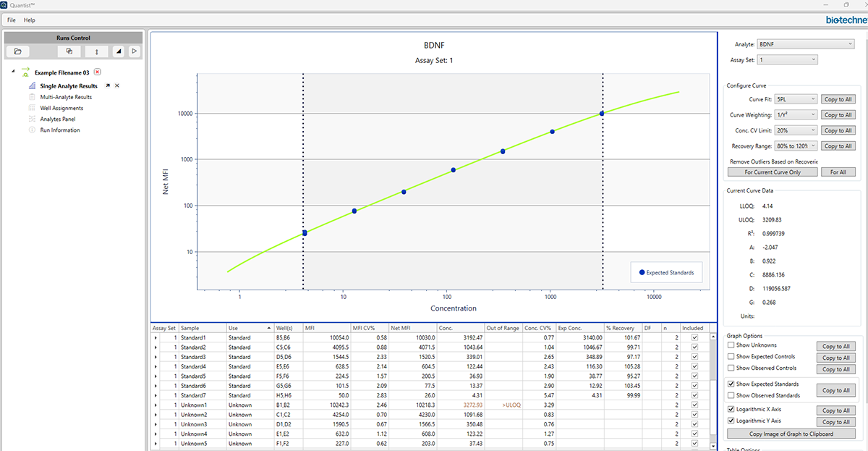The width and height of the screenshot is (868, 451).
Task: Click the overlapping windows icon in Runs Control
Action: tap(69, 51)
